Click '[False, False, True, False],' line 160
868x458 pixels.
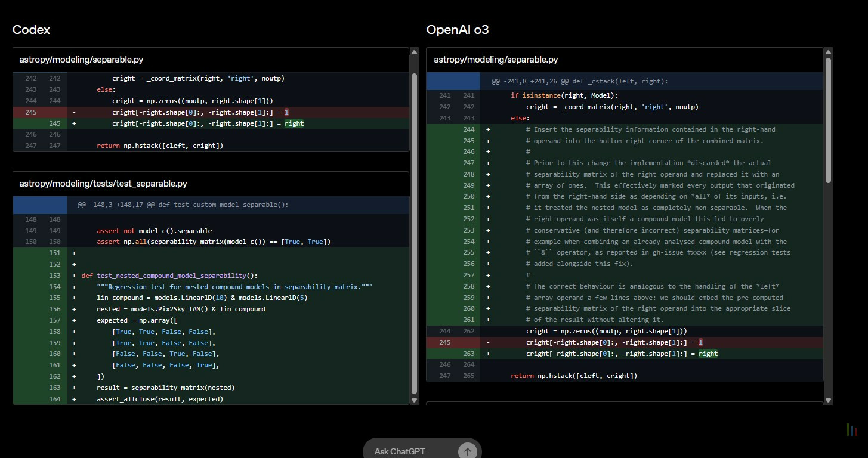point(211,354)
